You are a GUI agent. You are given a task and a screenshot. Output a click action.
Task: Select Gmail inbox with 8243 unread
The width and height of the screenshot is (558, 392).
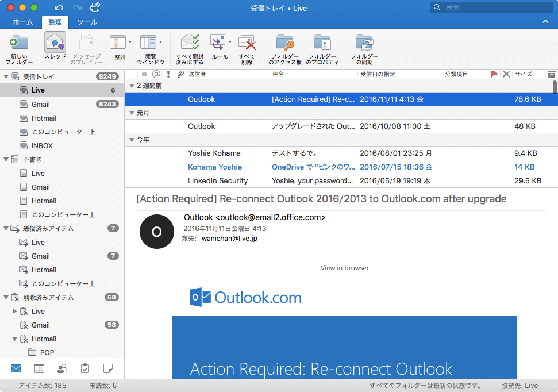[62, 104]
